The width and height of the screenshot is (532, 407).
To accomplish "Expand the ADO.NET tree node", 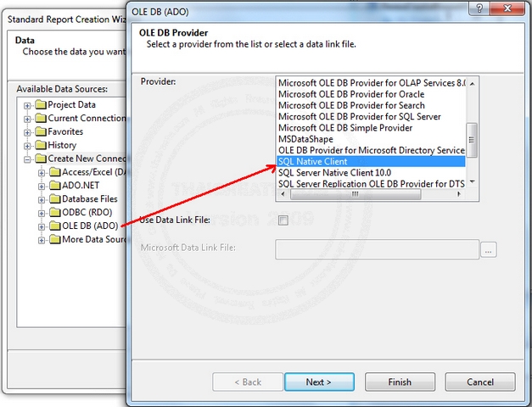I will click(x=42, y=187).
